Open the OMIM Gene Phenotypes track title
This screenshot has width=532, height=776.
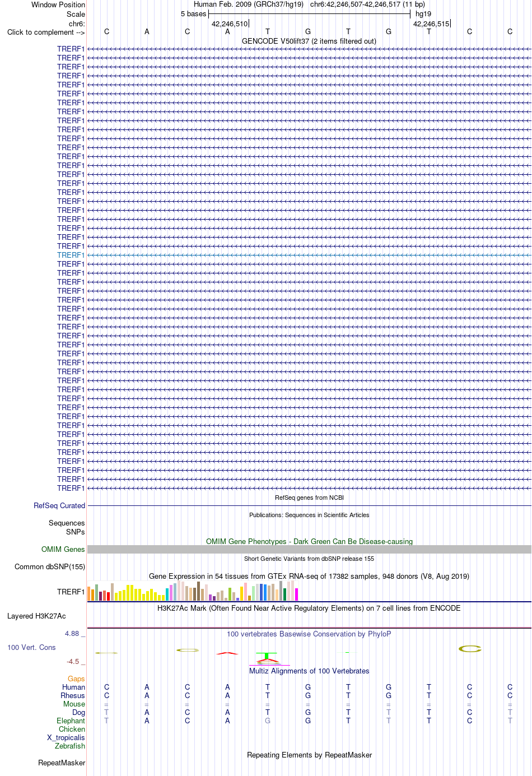[x=309, y=541]
